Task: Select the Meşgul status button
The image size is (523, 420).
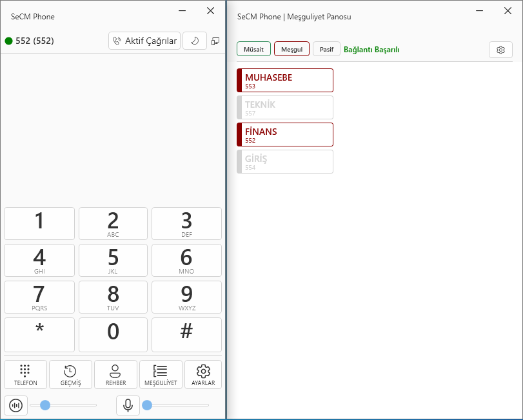Action: point(291,49)
